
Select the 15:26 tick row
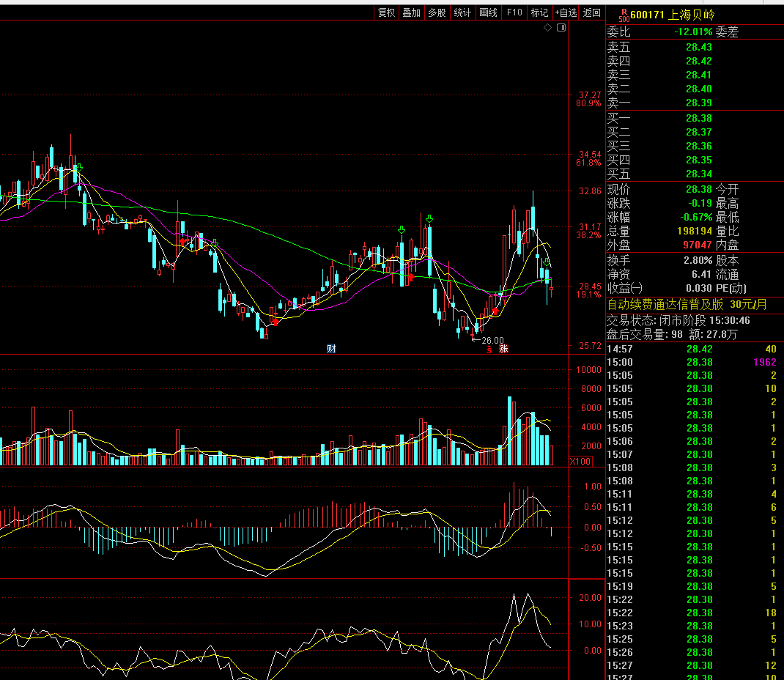[695, 652]
